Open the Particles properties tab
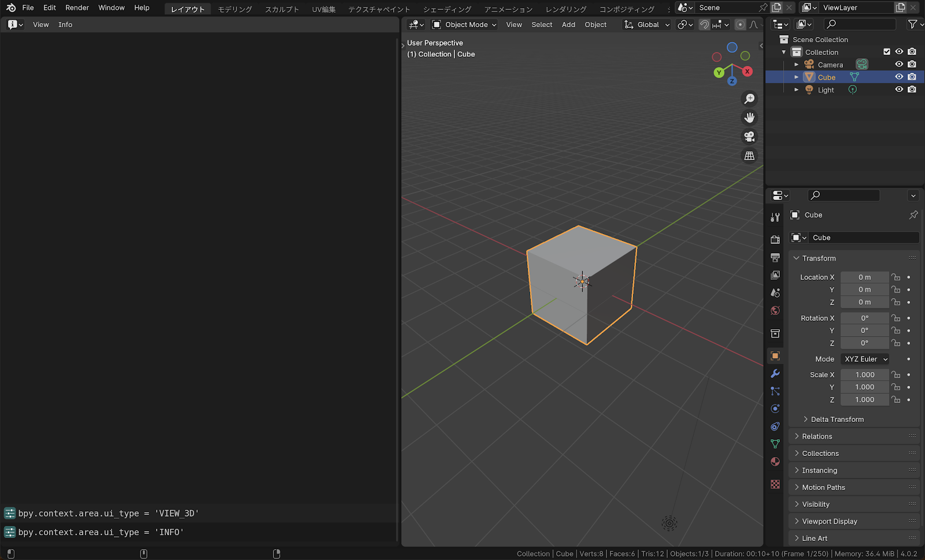Image resolution: width=925 pixels, height=560 pixels. (775, 391)
